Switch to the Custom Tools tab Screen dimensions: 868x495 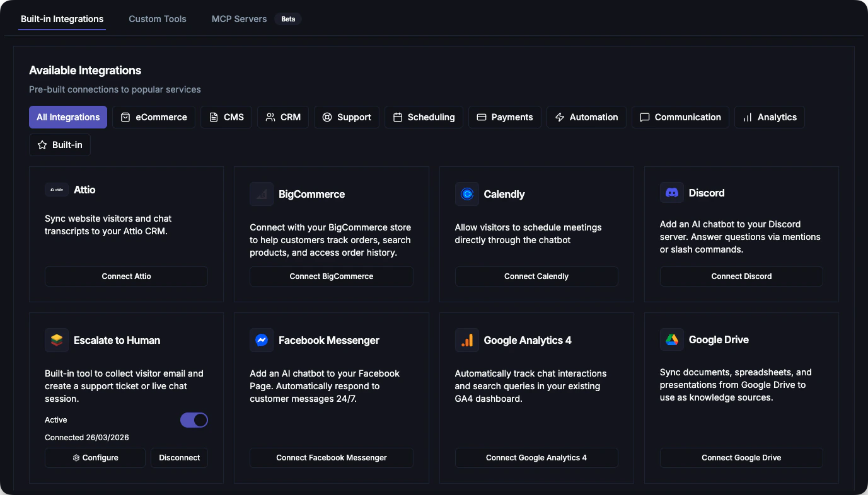(157, 19)
